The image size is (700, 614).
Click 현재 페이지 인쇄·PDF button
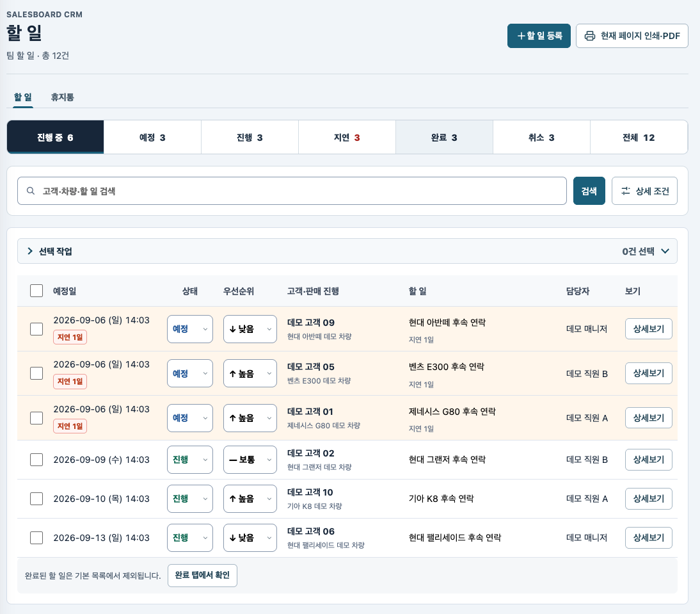click(632, 36)
